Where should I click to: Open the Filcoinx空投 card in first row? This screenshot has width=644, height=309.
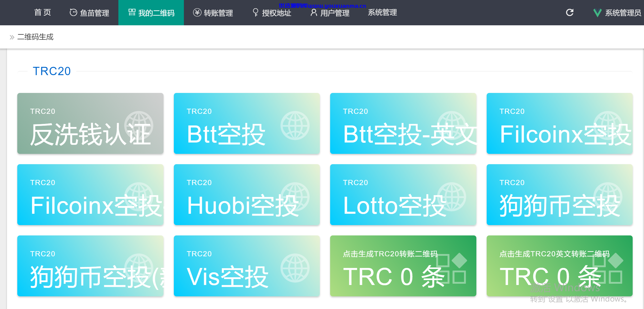tap(560, 123)
